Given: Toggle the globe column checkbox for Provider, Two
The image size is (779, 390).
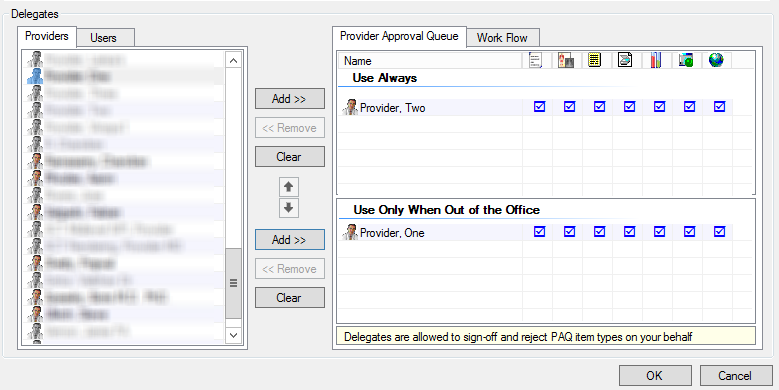Looking at the screenshot, I should 719,107.
